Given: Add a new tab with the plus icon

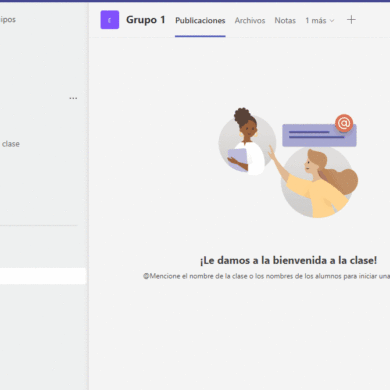Looking at the screenshot, I should point(351,20).
